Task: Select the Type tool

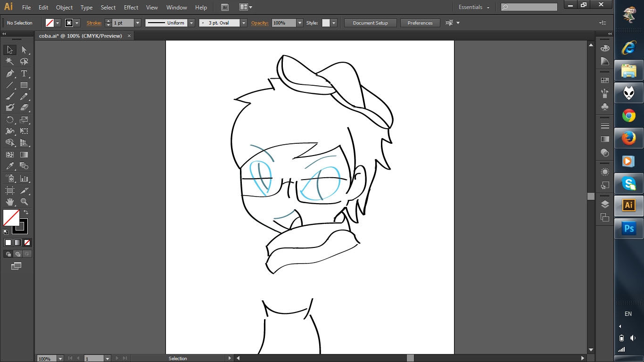Action: click(x=24, y=74)
